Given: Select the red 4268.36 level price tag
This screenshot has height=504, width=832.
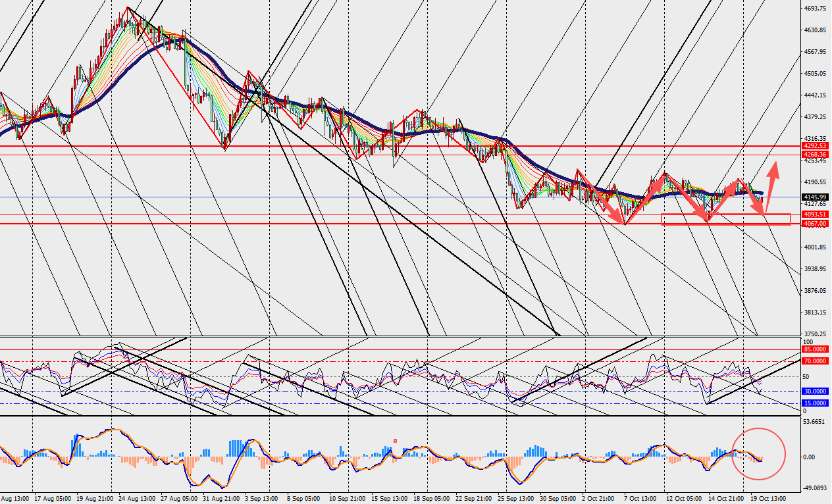Looking at the screenshot, I should click(816, 155).
